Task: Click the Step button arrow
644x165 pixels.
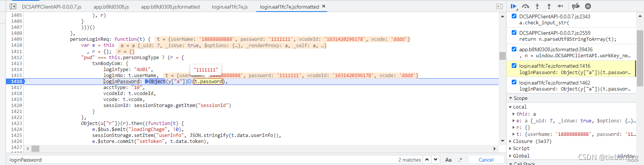Action: click(x=560, y=6)
